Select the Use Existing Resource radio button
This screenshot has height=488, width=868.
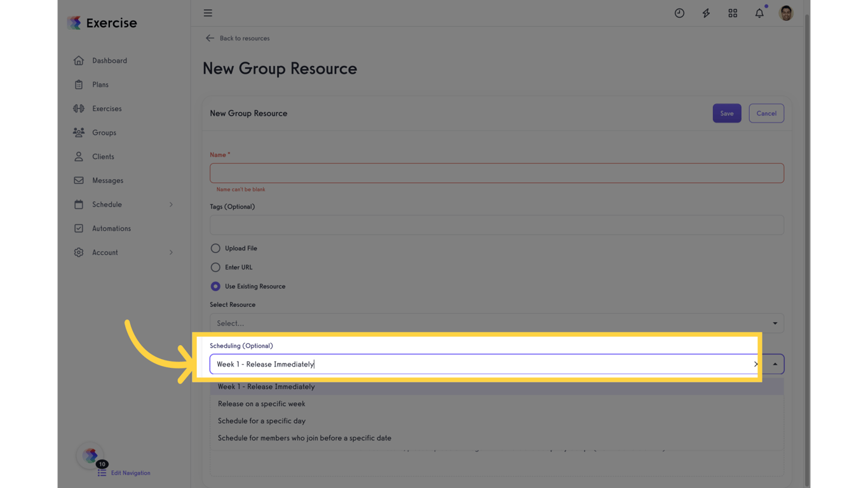tap(215, 287)
